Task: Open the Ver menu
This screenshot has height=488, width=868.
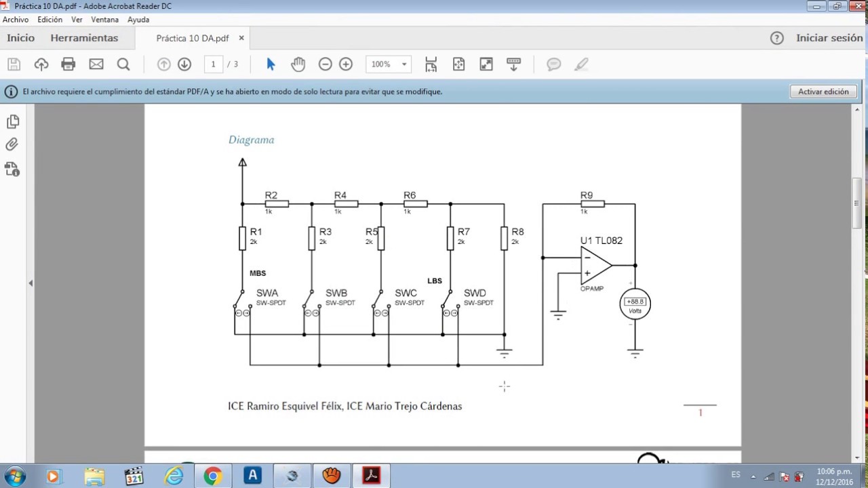Action: point(77,20)
